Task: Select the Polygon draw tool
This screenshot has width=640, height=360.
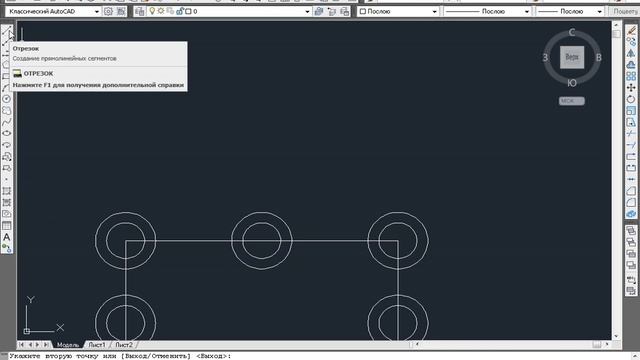Action: pos(7,64)
